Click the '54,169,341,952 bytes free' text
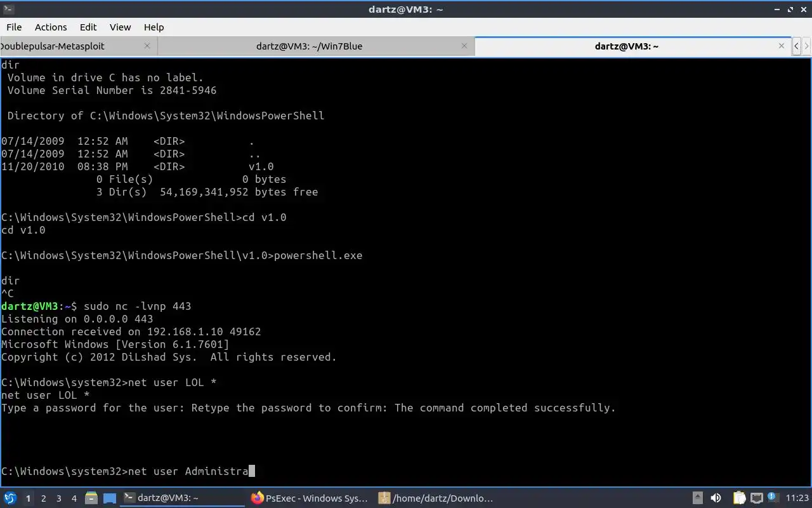The height and width of the screenshot is (508, 812). pyautogui.click(x=239, y=192)
